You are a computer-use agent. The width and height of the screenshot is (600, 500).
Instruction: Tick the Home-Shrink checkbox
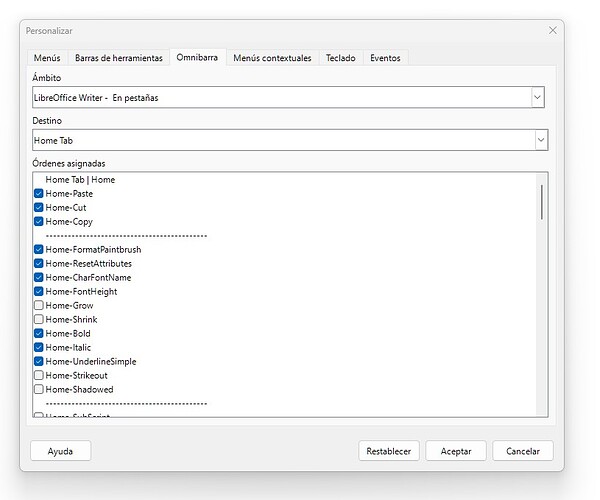38,320
